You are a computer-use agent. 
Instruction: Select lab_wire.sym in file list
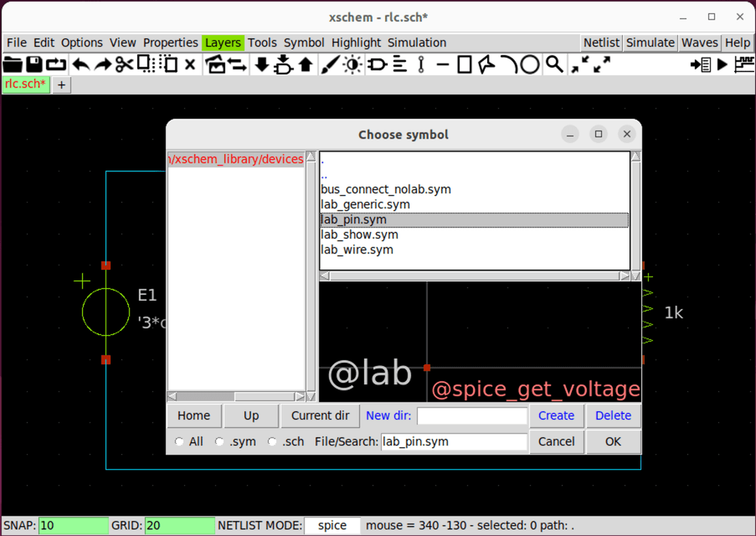click(x=357, y=250)
